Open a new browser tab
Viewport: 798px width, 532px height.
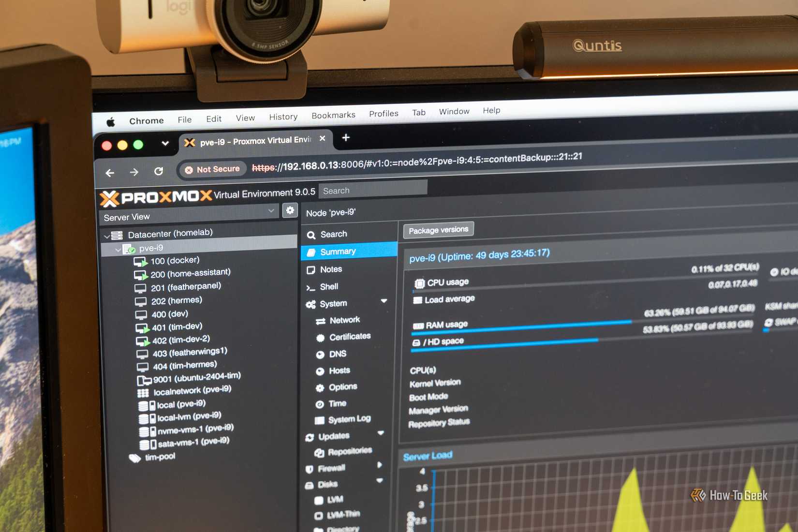click(346, 137)
